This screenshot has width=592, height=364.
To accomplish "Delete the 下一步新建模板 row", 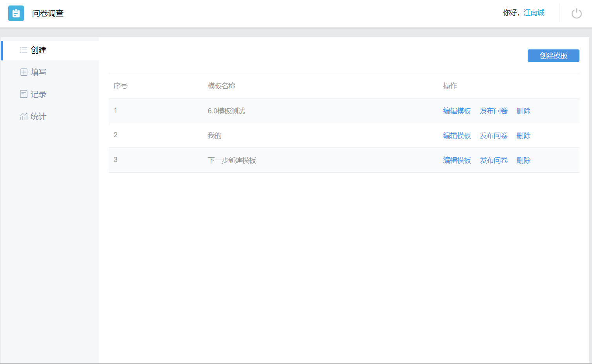I will [x=523, y=160].
